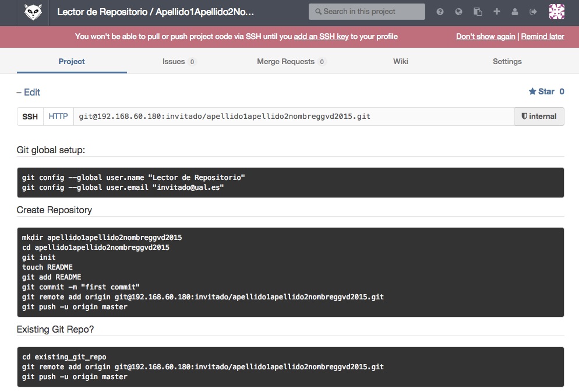Image resolution: width=579 pixels, height=392 pixels.
Task: Click the GitLab fox logo
Action: click(33, 12)
